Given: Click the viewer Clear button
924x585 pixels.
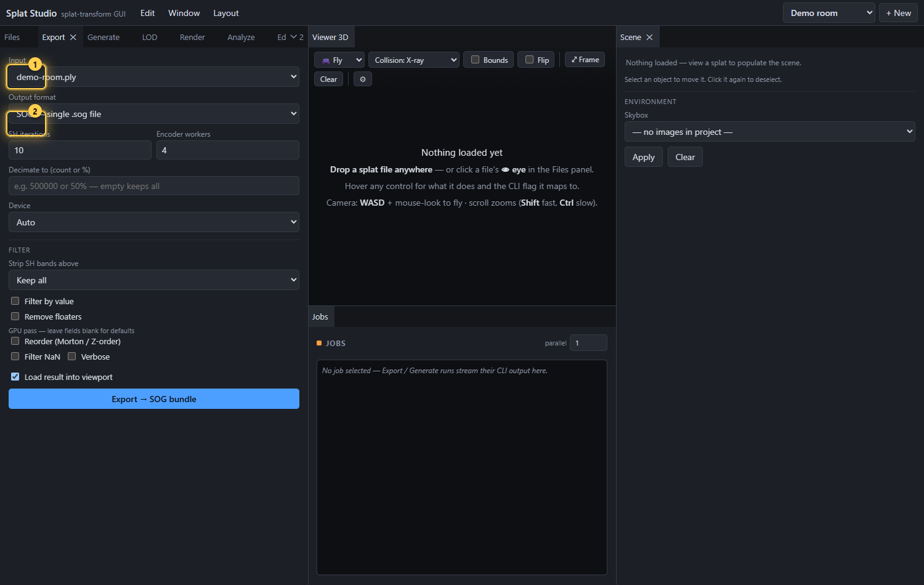Looking at the screenshot, I should [328, 79].
